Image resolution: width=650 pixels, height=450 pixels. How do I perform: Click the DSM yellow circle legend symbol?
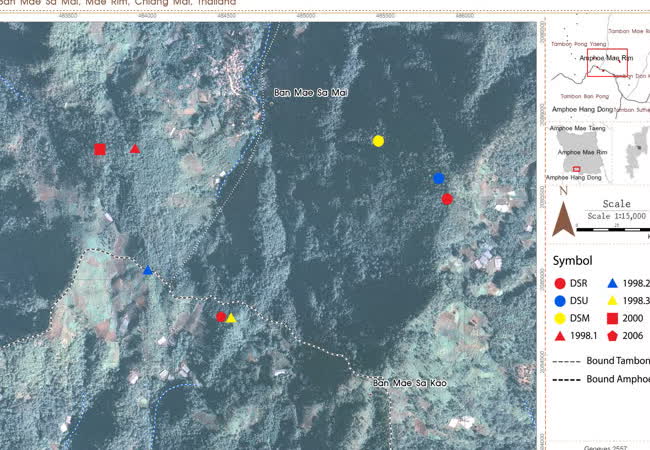pyautogui.click(x=560, y=318)
